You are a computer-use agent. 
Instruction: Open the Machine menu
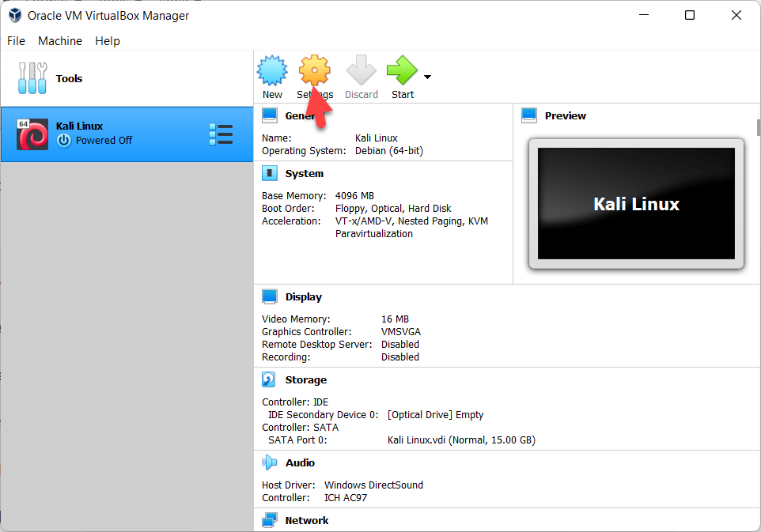60,41
